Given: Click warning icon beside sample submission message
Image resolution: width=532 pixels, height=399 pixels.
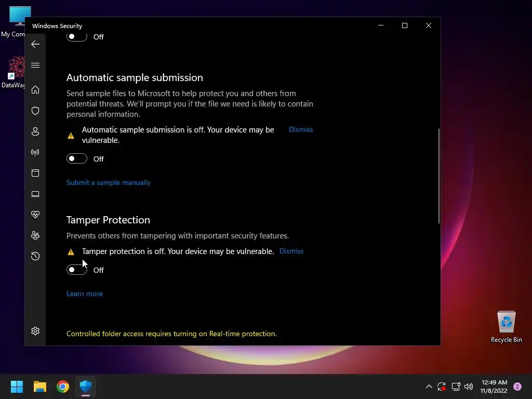Looking at the screenshot, I should coord(71,136).
